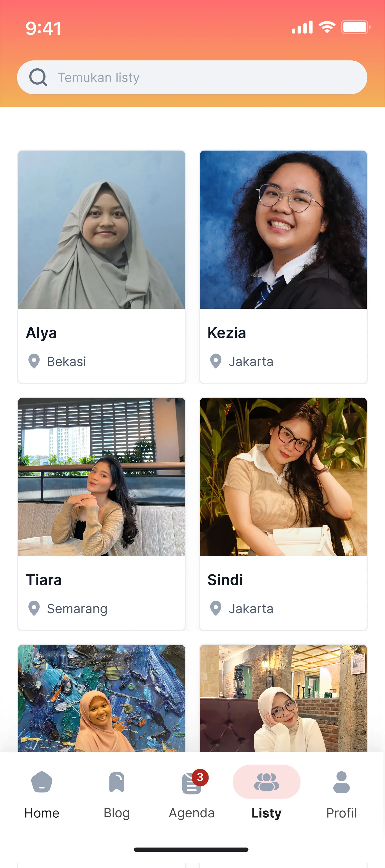The height and width of the screenshot is (868, 385).
Task: Open the Home tab icon
Action: pyautogui.click(x=42, y=782)
